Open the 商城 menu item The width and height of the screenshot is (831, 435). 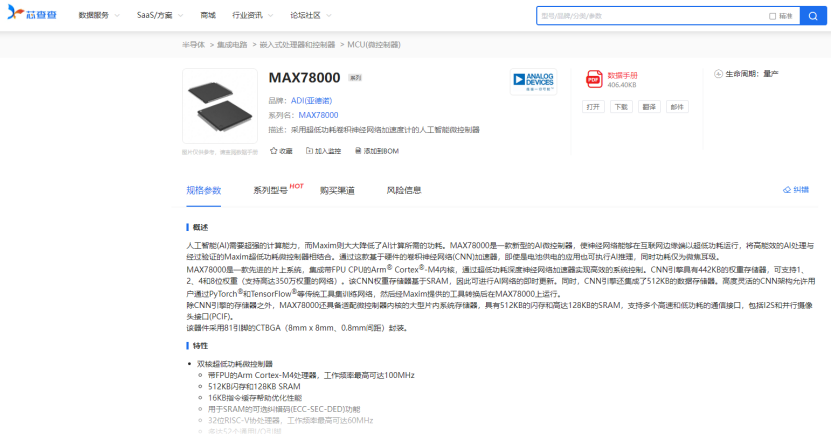tap(208, 15)
